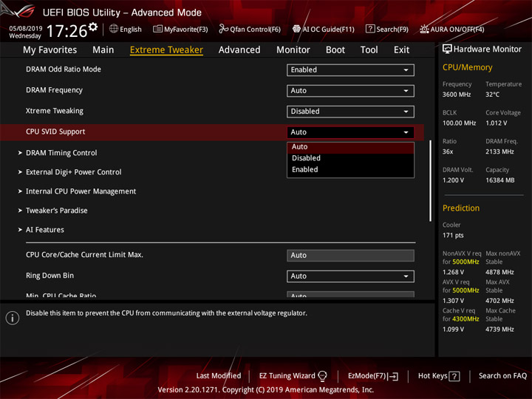Open the Exit tab

[401, 50]
